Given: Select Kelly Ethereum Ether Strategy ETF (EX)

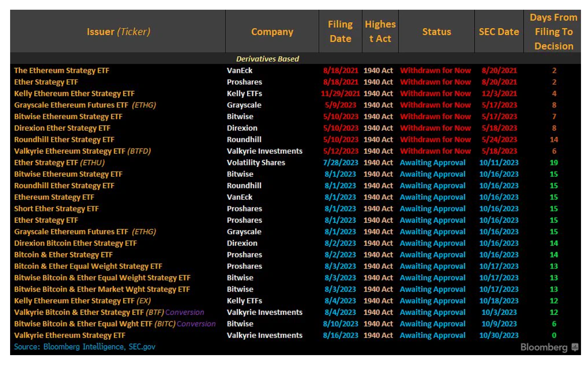Looking at the screenshot, I should tap(82, 301).
